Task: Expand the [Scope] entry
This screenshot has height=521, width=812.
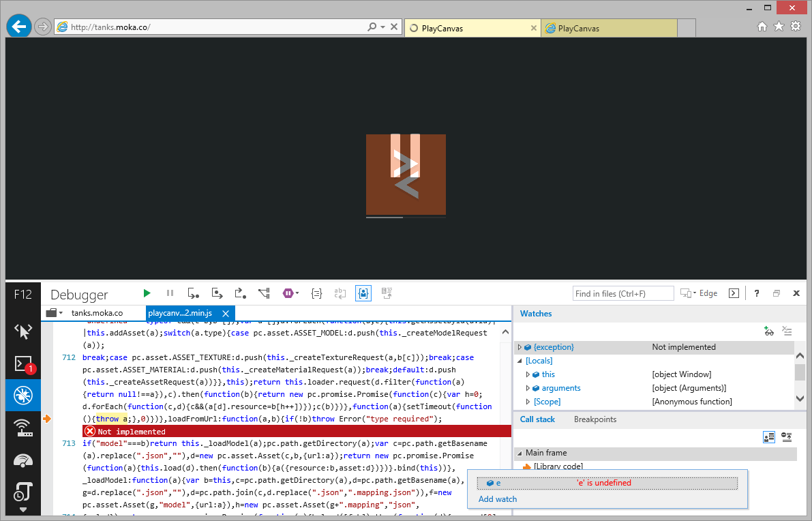Action: [528, 402]
